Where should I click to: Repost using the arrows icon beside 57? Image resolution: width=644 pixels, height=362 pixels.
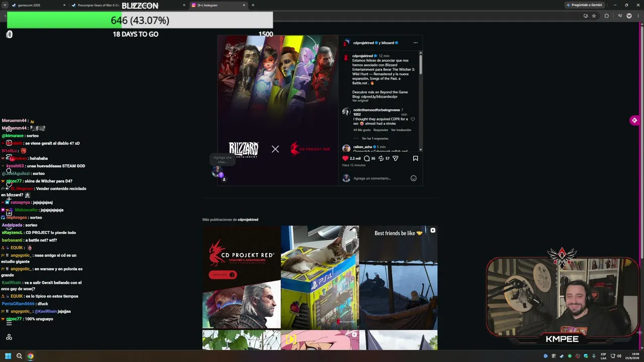coord(381,158)
